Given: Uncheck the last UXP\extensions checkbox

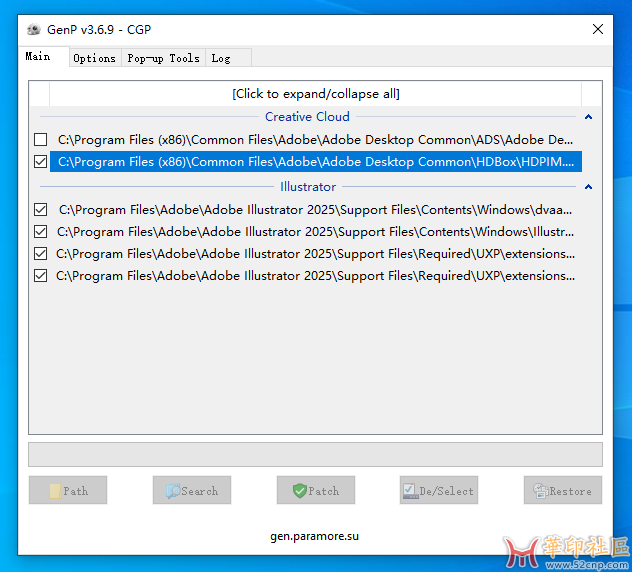Looking at the screenshot, I should [40, 276].
